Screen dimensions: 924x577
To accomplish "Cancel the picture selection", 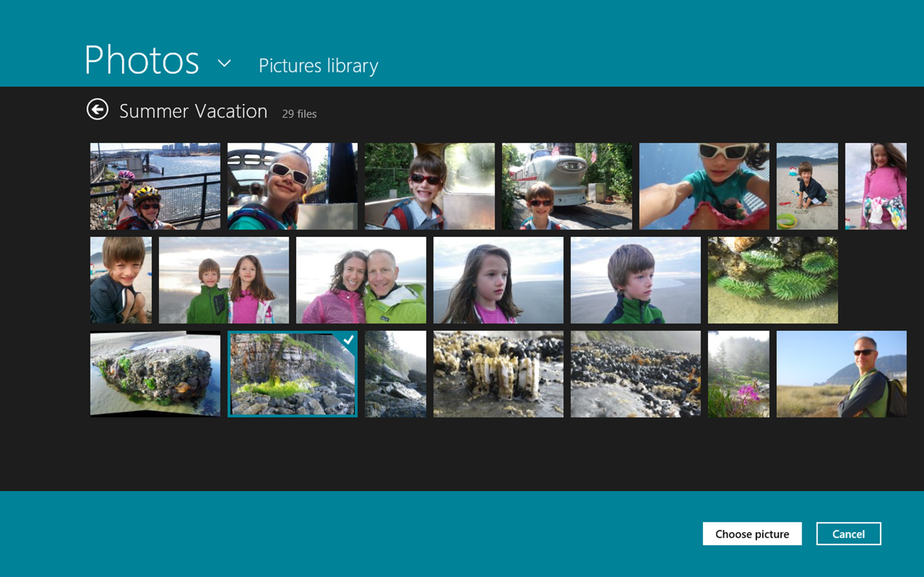I will click(x=848, y=534).
